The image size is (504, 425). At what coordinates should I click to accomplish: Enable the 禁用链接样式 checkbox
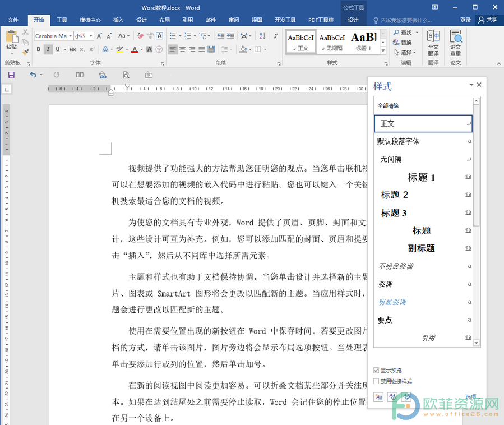point(376,381)
